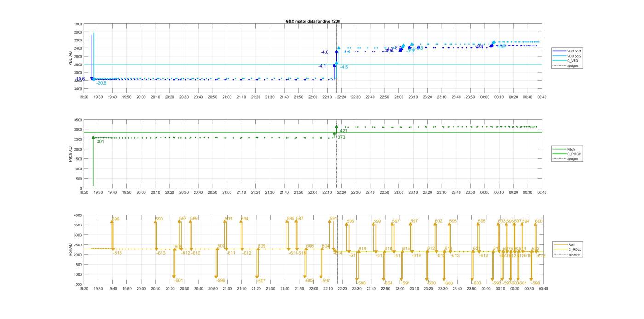Click the '4000' tick on the Roll axis
The height and width of the screenshot is (319, 644).
78,215
